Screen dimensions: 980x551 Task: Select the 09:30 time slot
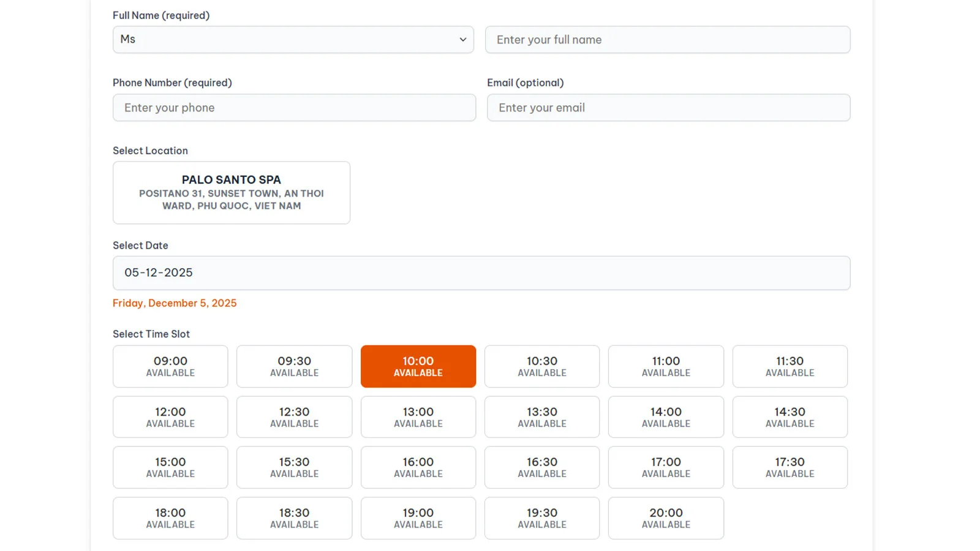coord(294,366)
